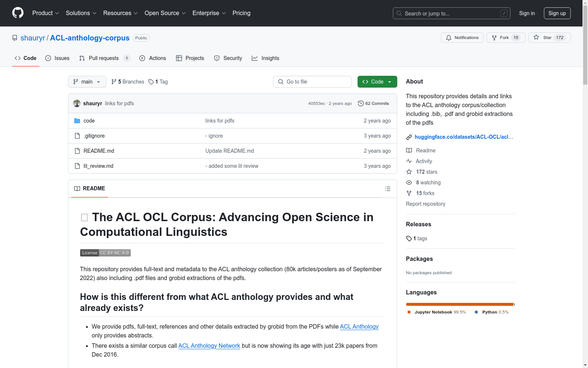Click the branch icon beside 5 Branches

coord(114,82)
